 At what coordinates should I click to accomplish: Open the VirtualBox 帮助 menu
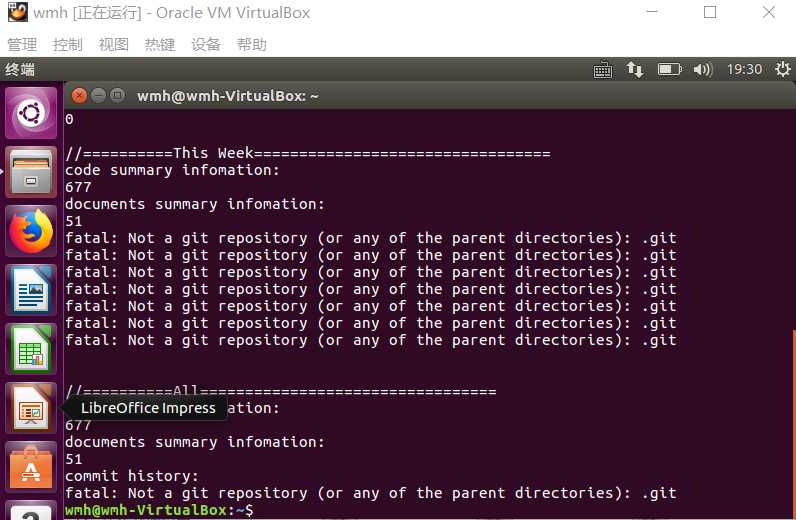click(x=252, y=45)
